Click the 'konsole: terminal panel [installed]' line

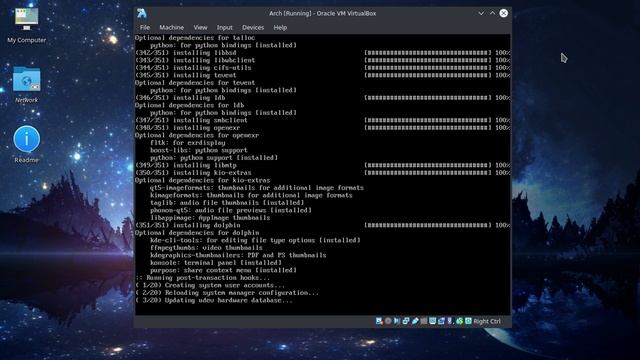point(216,262)
